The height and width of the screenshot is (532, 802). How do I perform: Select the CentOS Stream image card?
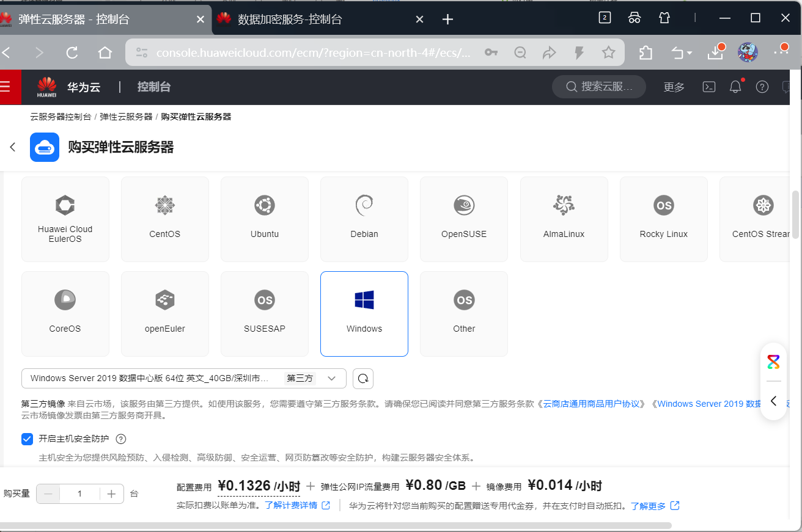point(755,219)
